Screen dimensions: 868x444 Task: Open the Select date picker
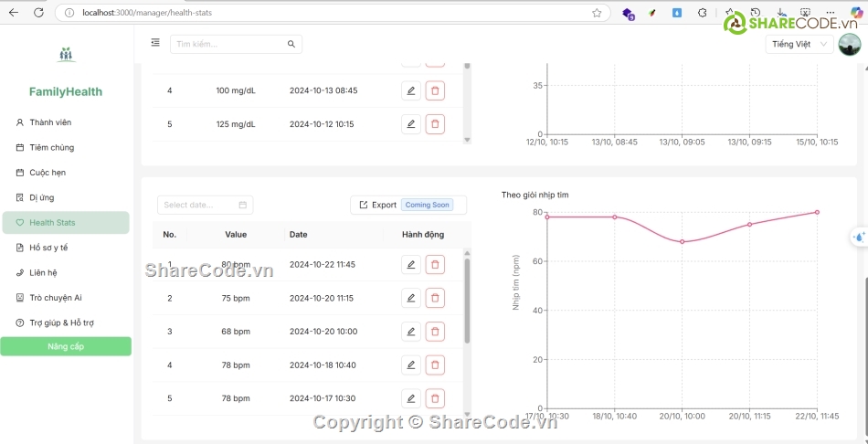pos(205,205)
